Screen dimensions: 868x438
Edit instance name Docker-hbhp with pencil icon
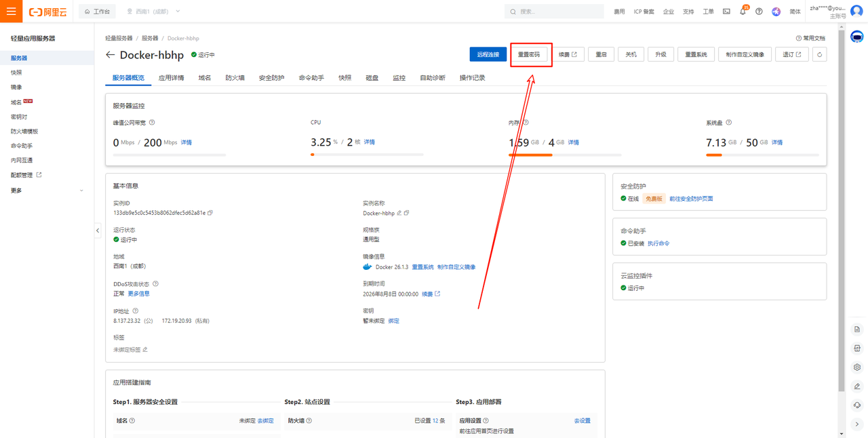click(399, 213)
